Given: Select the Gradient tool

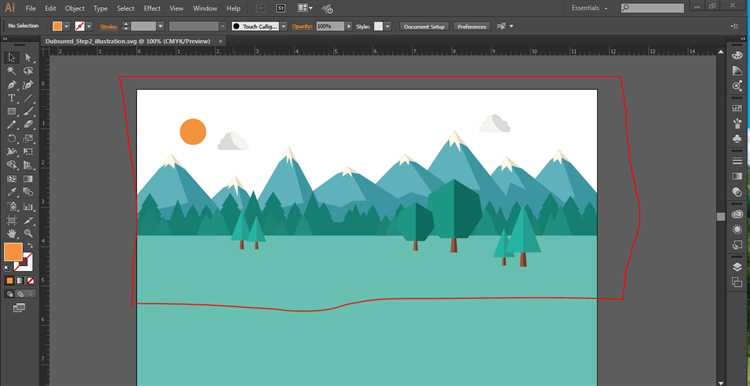Looking at the screenshot, I should pyautogui.click(x=28, y=179).
